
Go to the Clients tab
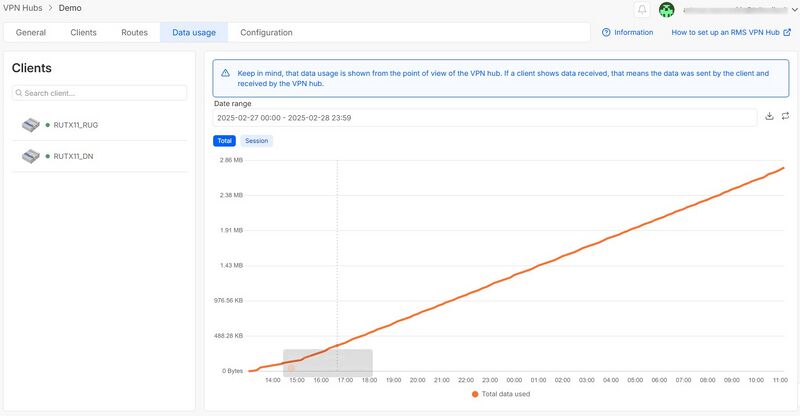click(x=83, y=32)
